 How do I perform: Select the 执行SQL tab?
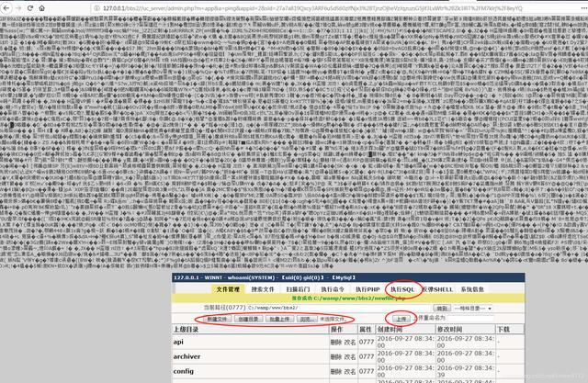[402, 289]
